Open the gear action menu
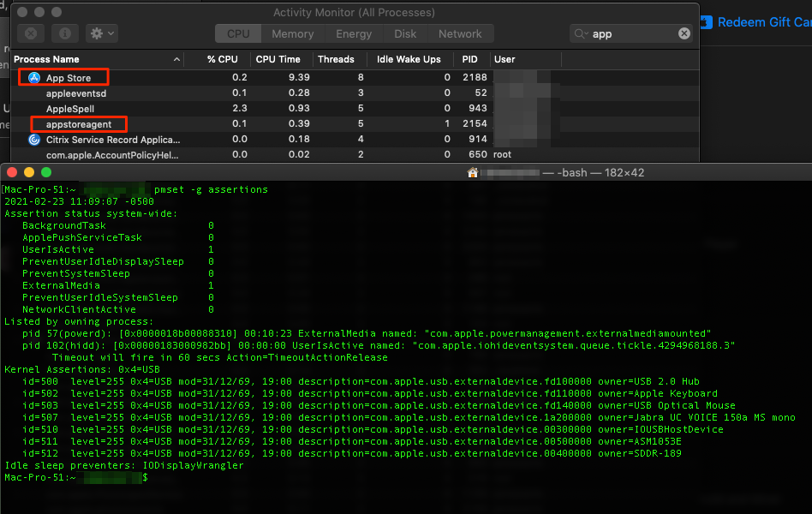The height and width of the screenshot is (514, 812). coord(102,33)
